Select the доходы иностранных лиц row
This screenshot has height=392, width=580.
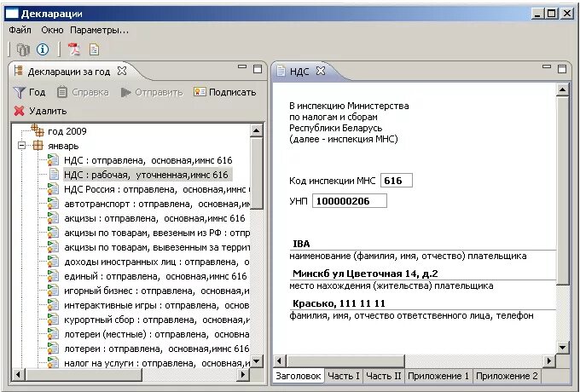(157, 262)
